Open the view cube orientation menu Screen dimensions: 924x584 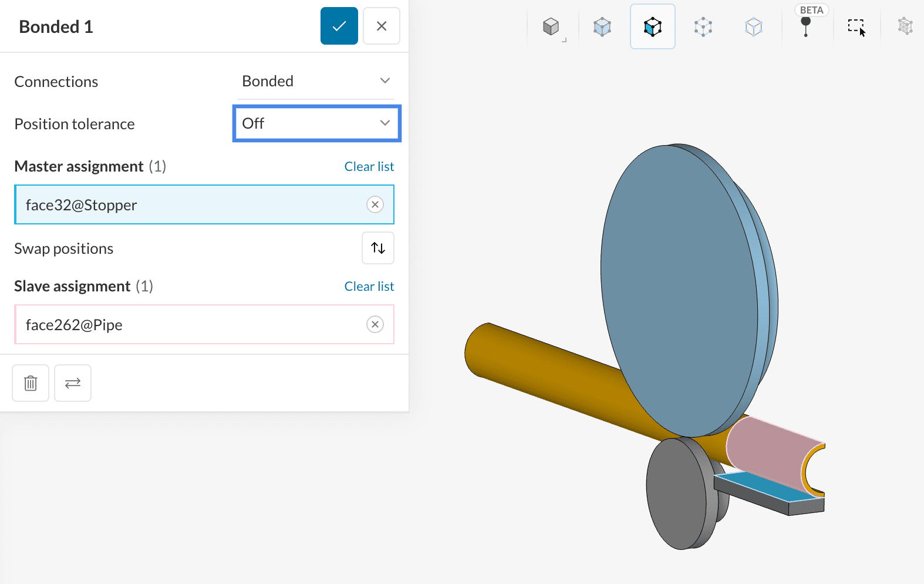click(551, 26)
